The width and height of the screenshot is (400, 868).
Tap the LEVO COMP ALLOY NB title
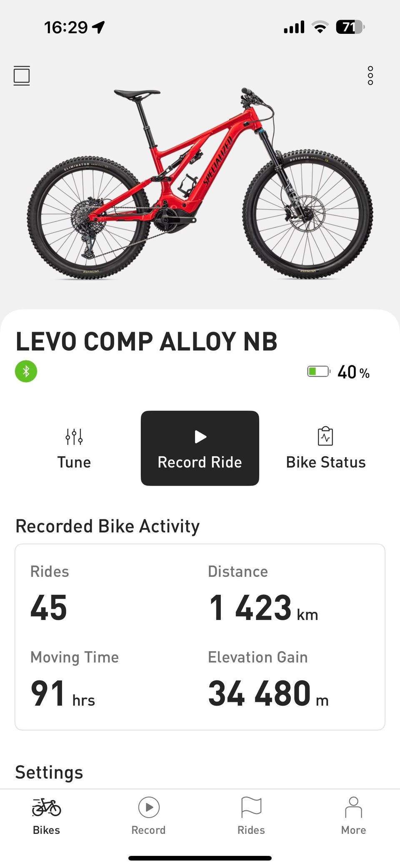146,342
